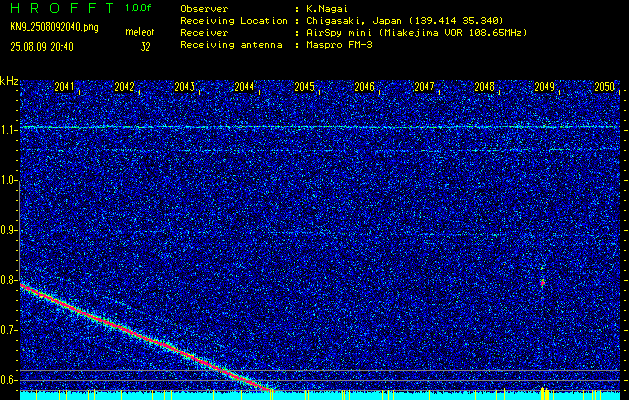This screenshot has width=629, height=400.
Task: Select the AirSpy mini receiver text
Action: coord(416,32)
